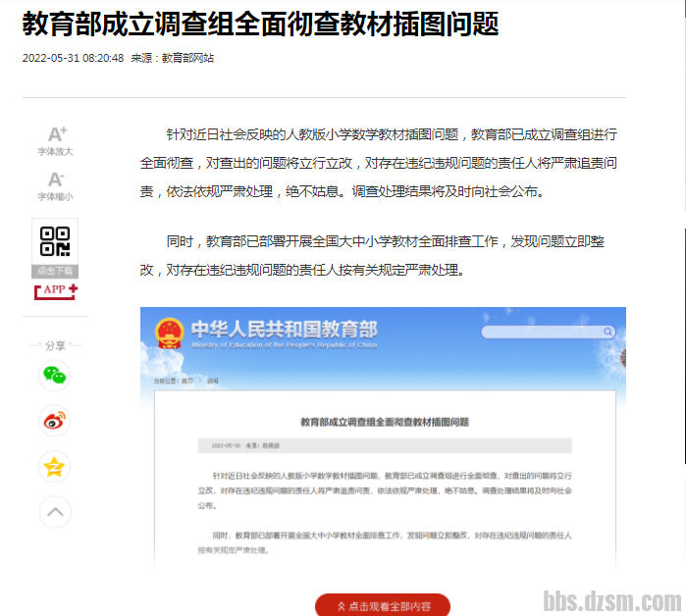
Task: Expand full article with 点击观看全部内容
Action: tap(382, 605)
